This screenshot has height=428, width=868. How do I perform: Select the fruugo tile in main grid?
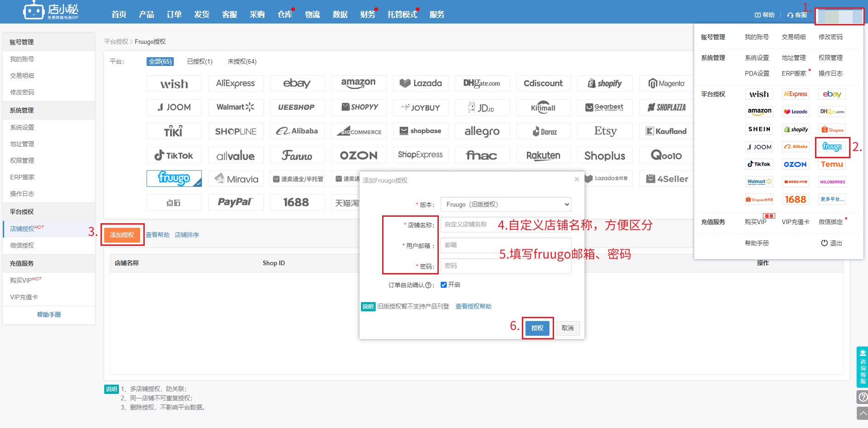pyautogui.click(x=174, y=178)
